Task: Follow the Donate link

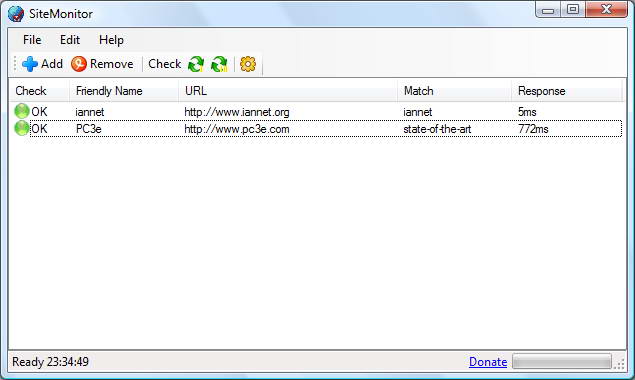Action: [488, 362]
